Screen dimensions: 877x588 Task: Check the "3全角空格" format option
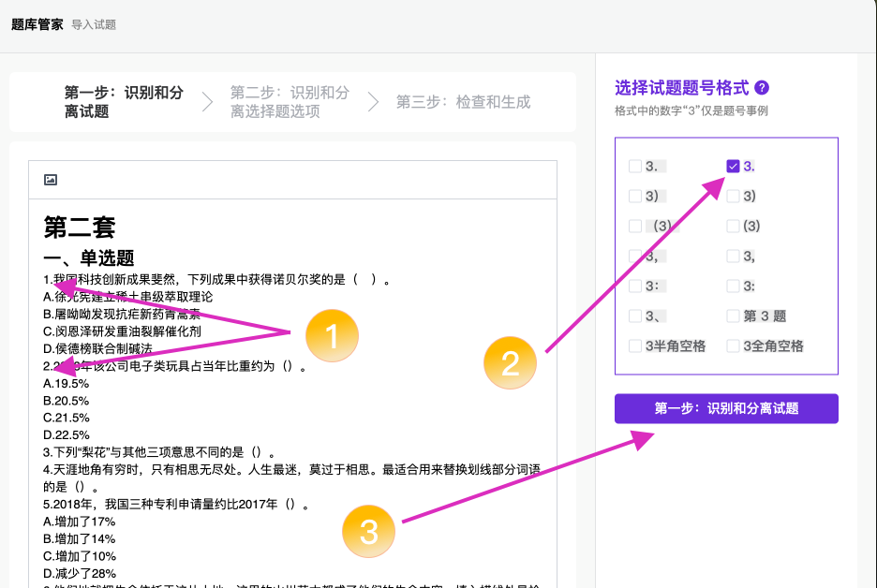(x=733, y=346)
